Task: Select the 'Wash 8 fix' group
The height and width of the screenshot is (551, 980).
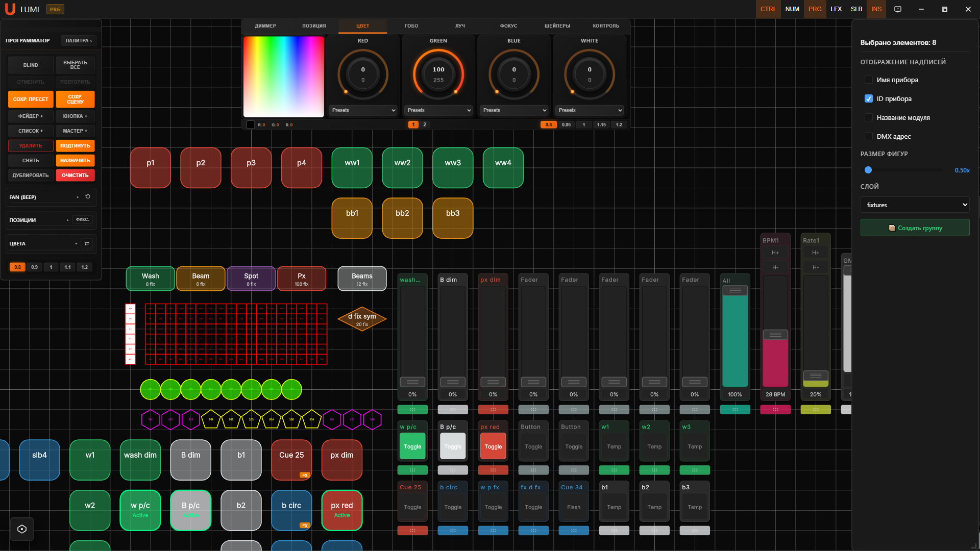Action: click(x=150, y=279)
